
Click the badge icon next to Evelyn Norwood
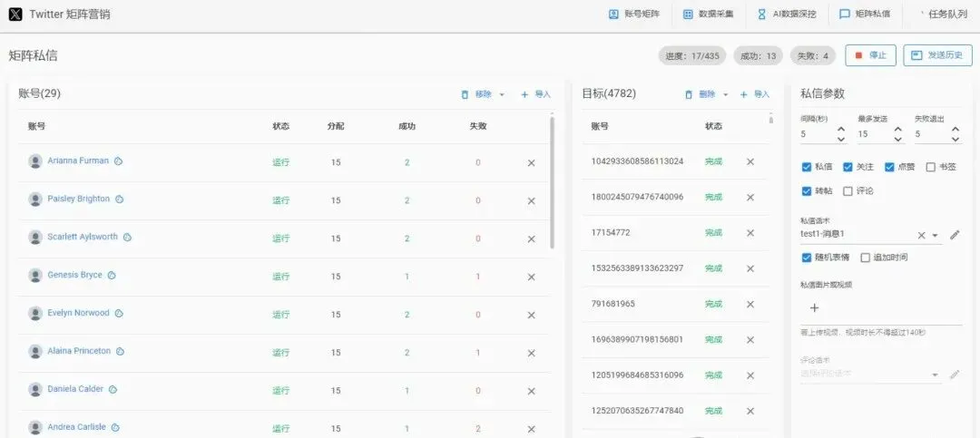(119, 313)
